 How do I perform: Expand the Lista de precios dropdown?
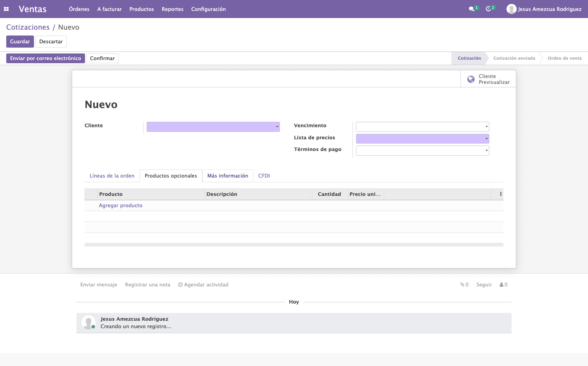pyautogui.click(x=486, y=139)
